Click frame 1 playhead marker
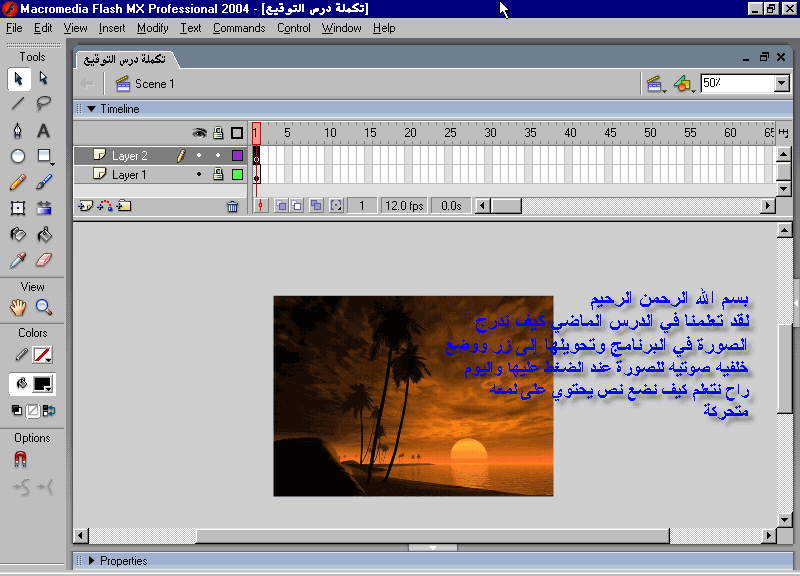 [256, 133]
